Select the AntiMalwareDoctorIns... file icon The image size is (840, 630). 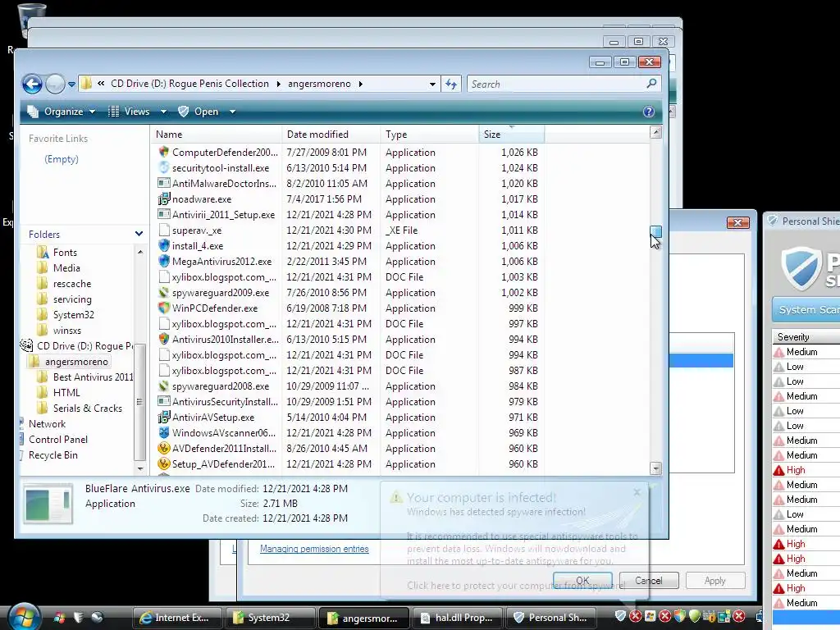pos(164,183)
